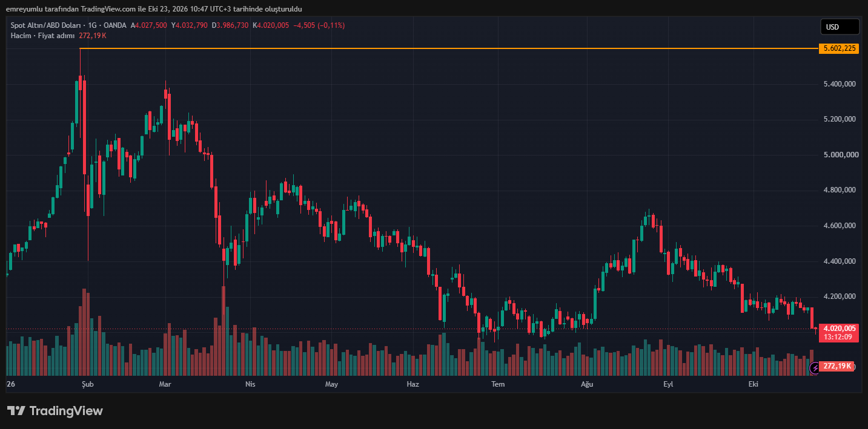The height and width of the screenshot is (429, 868).
Task: Click the 5.200,000 price axis label
Action: click(x=839, y=119)
